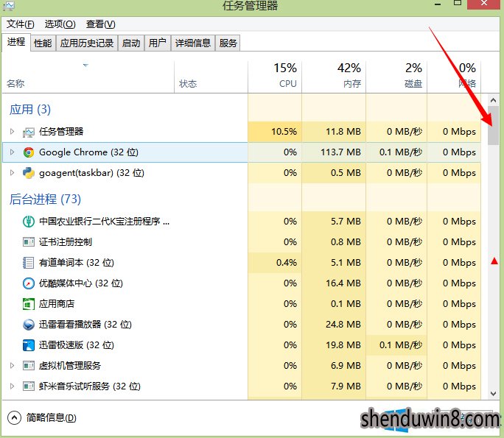The height and width of the screenshot is (438, 504).
Task: Switch to the 详细信息 tab
Action: (x=193, y=43)
